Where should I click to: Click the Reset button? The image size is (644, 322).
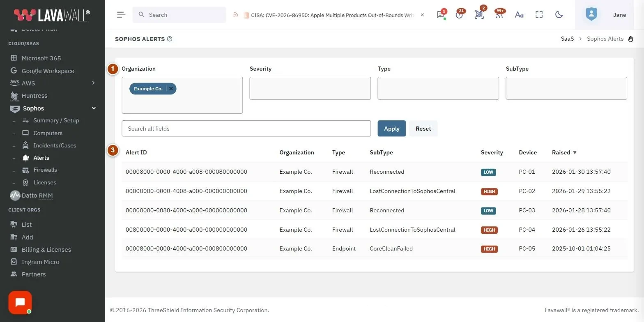click(423, 129)
